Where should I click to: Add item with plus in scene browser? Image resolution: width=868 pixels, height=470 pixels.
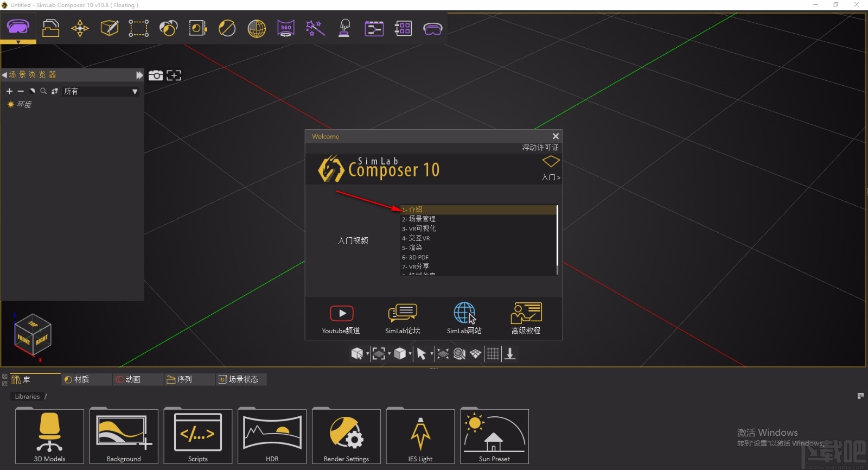pos(9,91)
